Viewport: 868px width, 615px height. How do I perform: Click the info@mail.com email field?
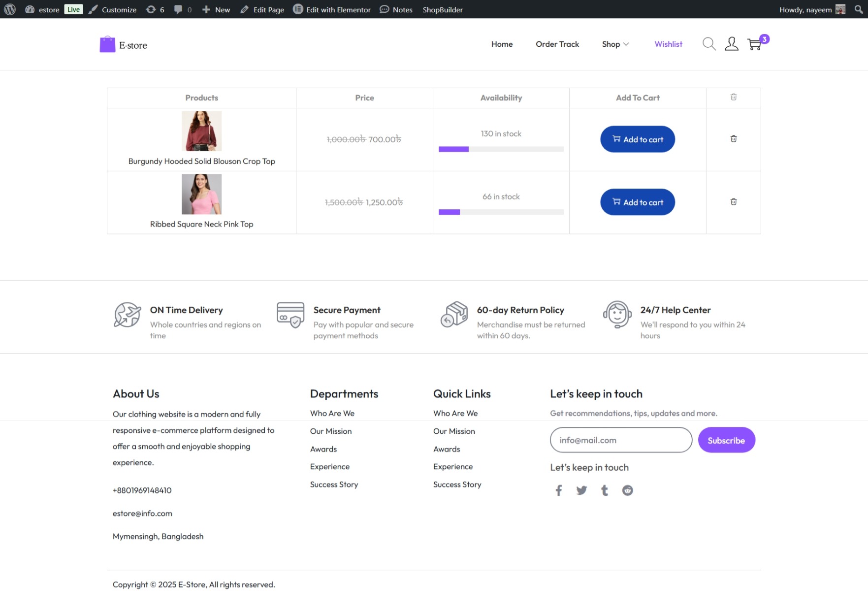[x=621, y=440]
